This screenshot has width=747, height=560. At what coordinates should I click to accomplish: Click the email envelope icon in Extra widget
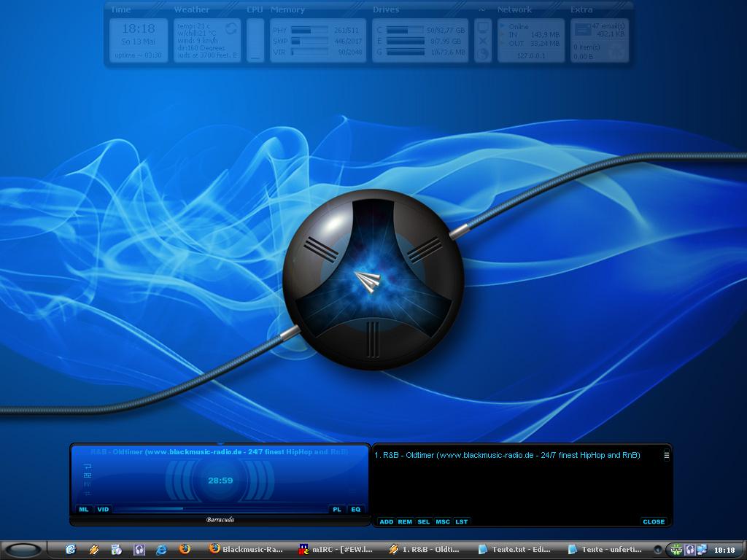(583, 29)
